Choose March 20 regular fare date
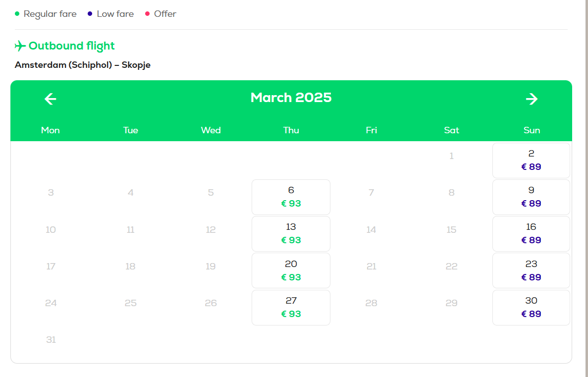 (291, 270)
